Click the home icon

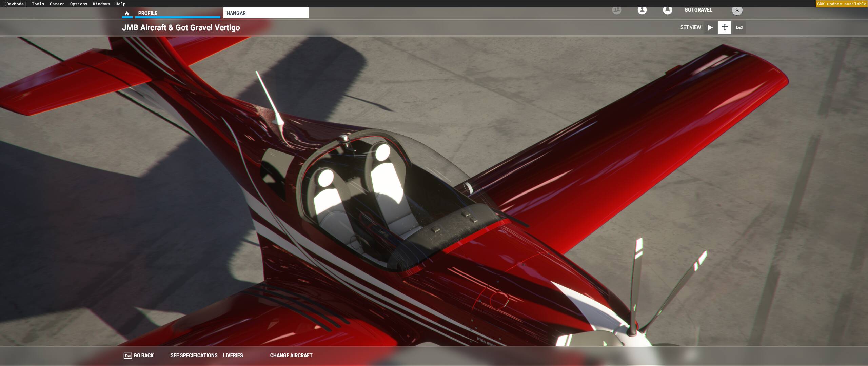point(127,13)
